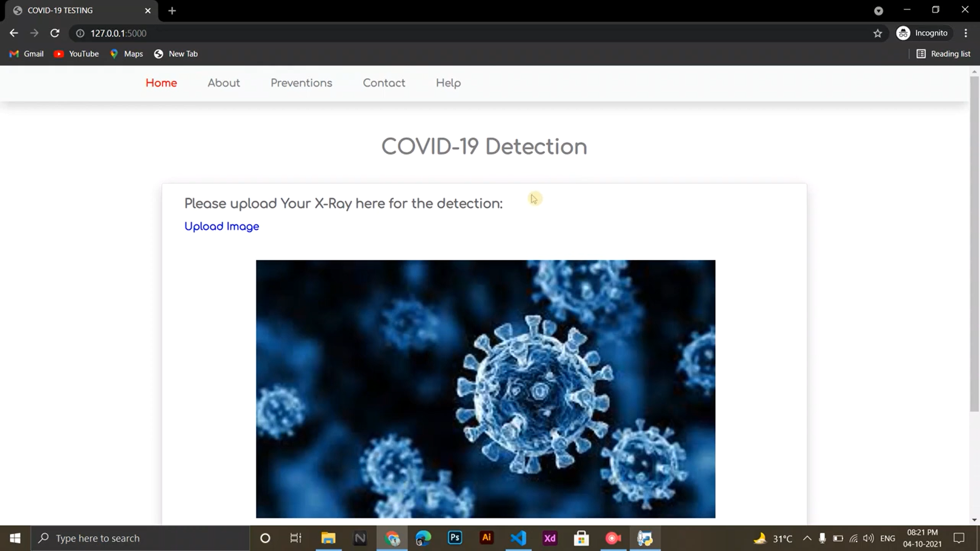Open Reading list panel
The image size is (980, 551).
point(943,54)
